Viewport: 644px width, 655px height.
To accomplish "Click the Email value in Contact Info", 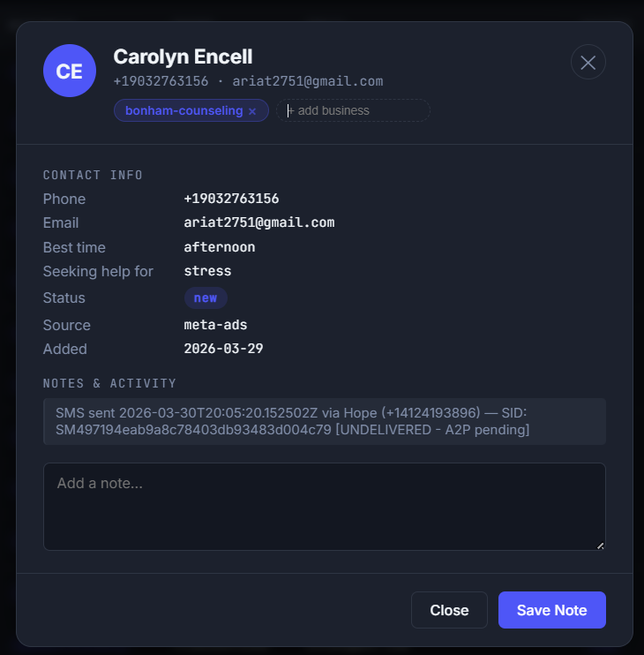I will click(258, 222).
